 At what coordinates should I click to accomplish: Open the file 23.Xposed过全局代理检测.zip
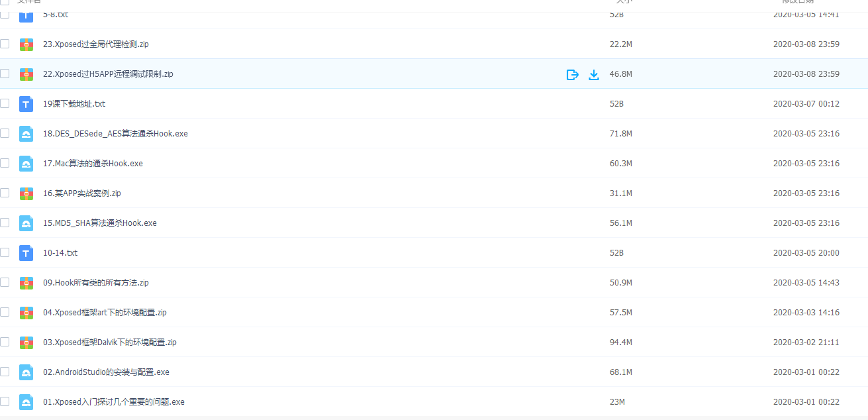(96, 44)
